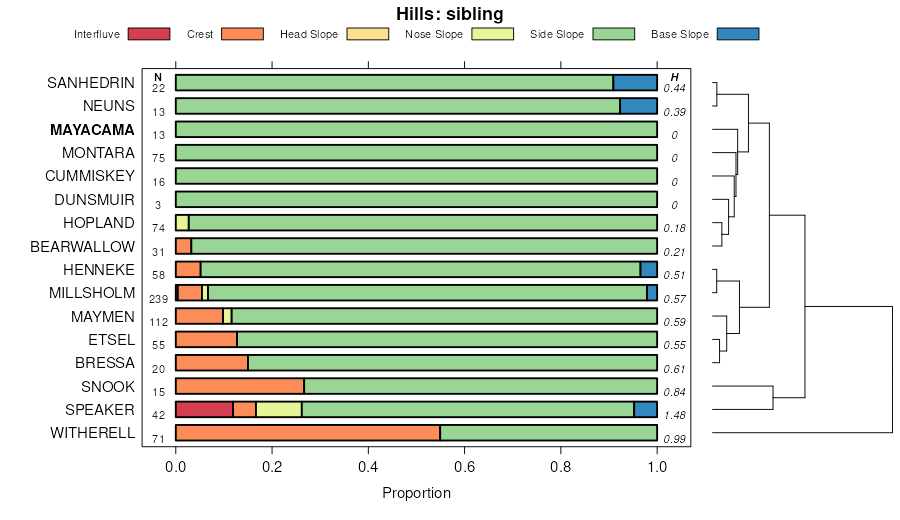
Task: Select the WITHERELL series label
Action: pos(92,433)
